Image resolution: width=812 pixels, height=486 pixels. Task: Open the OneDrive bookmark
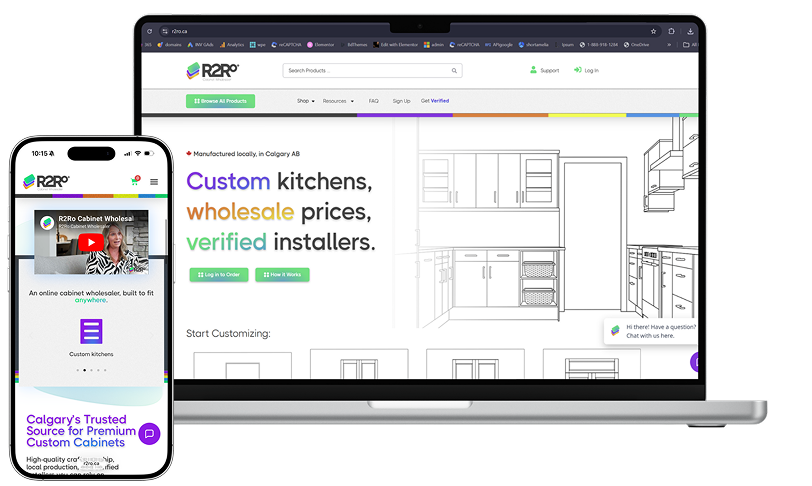(x=636, y=45)
